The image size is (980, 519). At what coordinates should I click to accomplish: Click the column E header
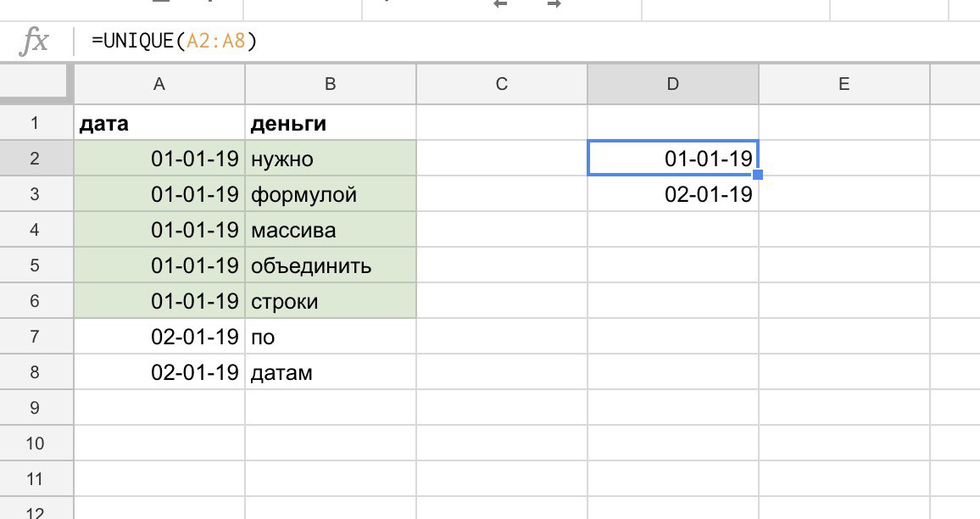click(x=844, y=83)
